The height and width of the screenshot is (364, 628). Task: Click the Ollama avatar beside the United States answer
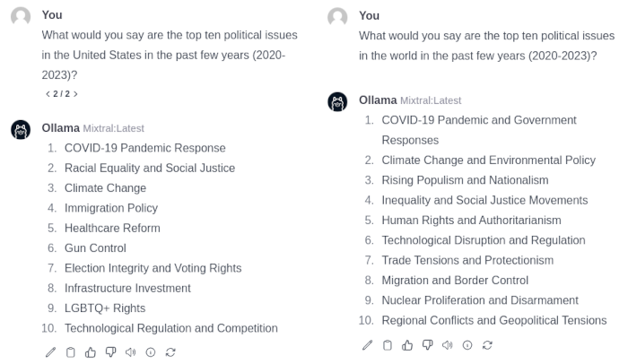(x=21, y=130)
